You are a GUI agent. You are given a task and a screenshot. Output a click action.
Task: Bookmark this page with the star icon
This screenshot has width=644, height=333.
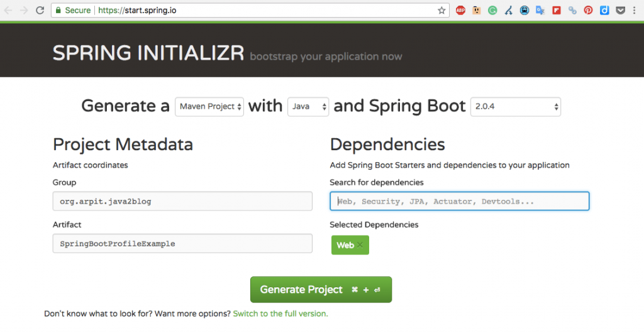[x=441, y=10]
